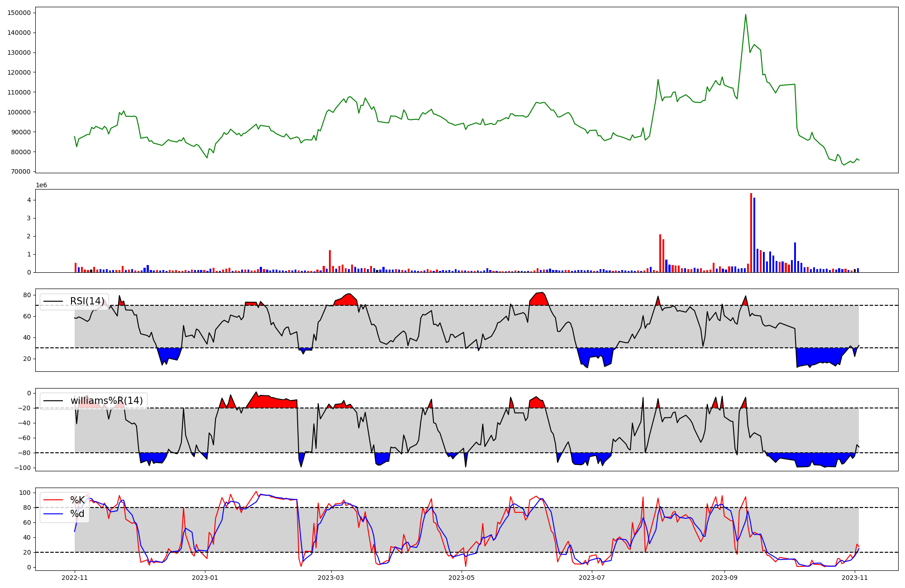Viewport: 905px width, 588px height.
Task: Click the 1e6 scale label above volume chart
Action: pos(41,185)
